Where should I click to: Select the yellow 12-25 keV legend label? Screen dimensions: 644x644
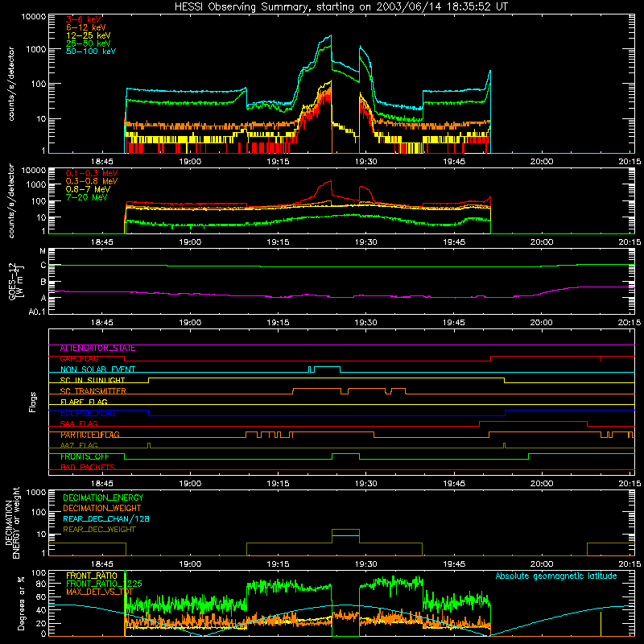tap(88, 35)
